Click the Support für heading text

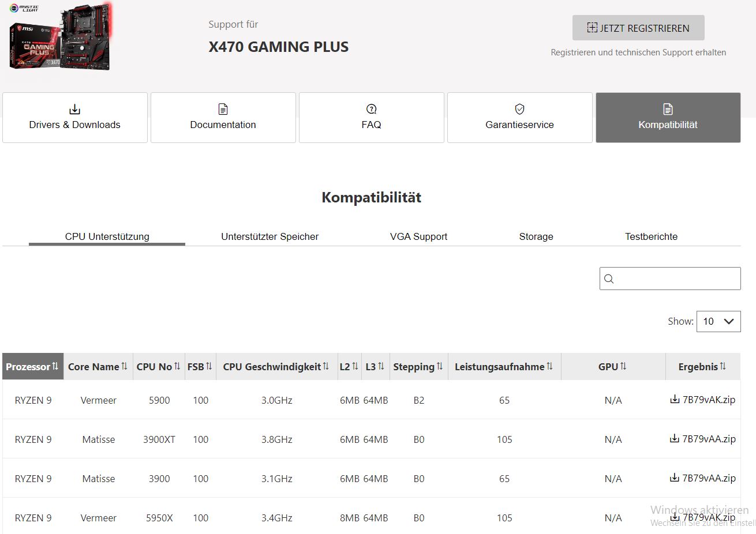click(233, 24)
